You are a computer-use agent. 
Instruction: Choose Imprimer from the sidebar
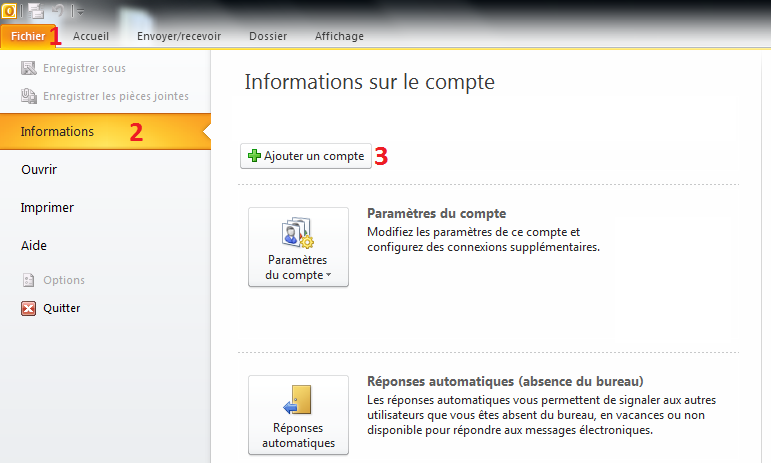pos(47,208)
